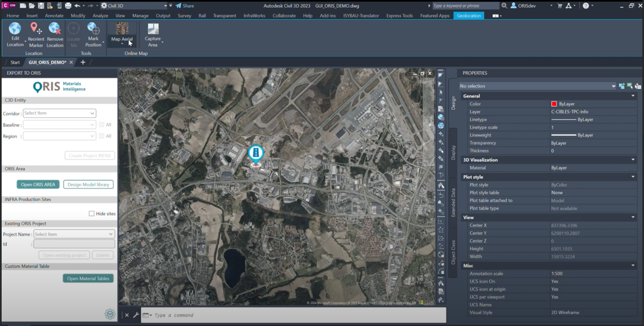Enable the Hide sites checkbox
Image resolution: width=644 pixels, height=326 pixels.
[x=92, y=214]
